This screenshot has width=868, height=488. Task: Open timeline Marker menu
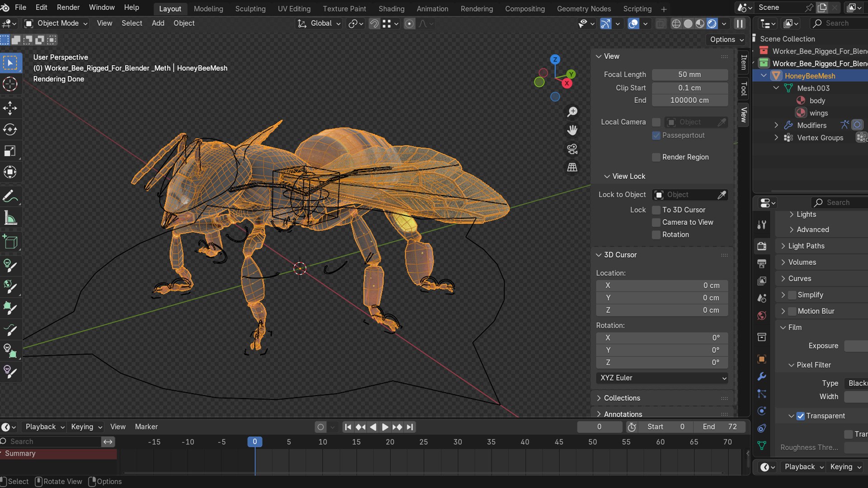146,427
